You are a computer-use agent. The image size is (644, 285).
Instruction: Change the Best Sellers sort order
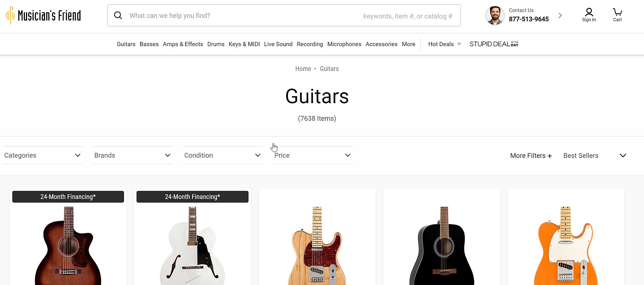pos(595,155)
